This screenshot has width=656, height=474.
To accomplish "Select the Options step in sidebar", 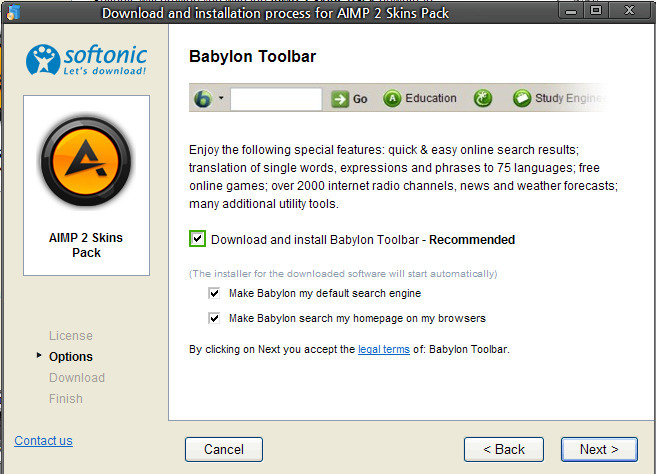I will click(x=71, y=356).
